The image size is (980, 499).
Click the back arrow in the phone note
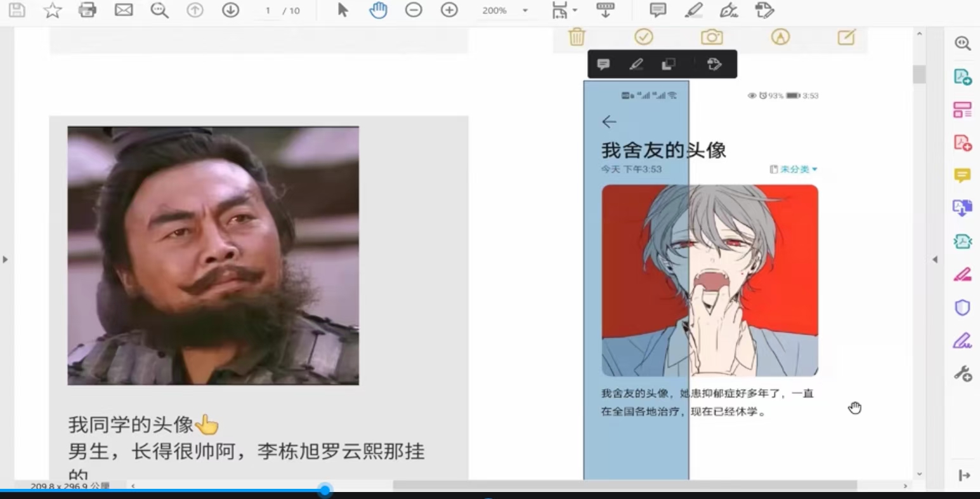click(x=609, y=121)
